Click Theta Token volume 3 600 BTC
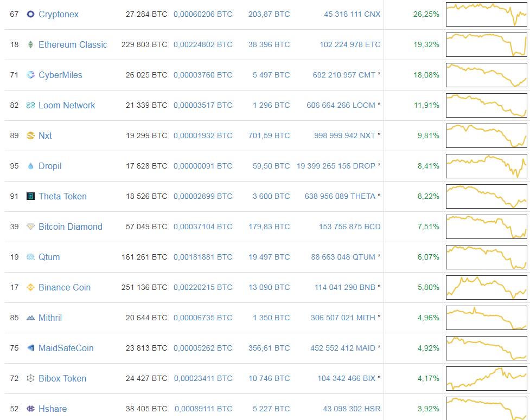This screenshot has height=420, width=530. coord(271,196)
